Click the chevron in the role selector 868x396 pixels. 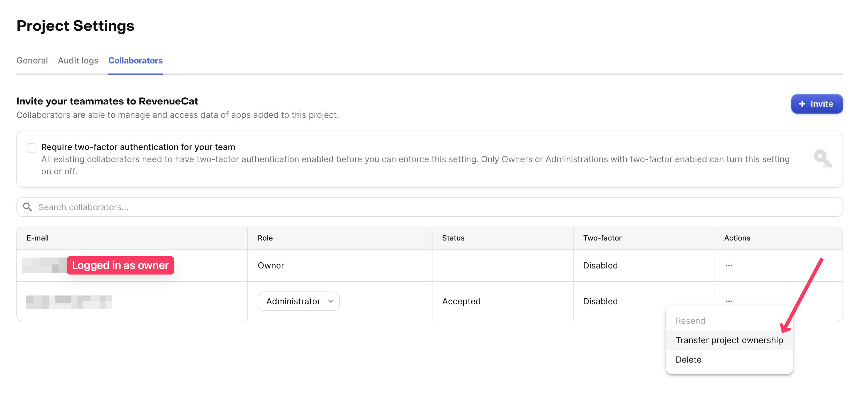[331, 301]
